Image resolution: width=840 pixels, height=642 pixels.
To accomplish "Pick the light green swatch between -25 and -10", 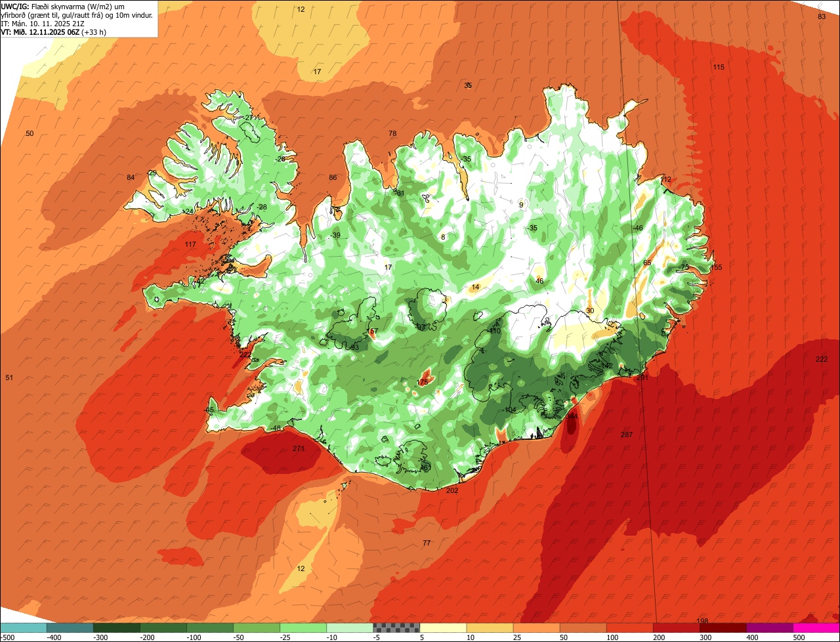I will (x=303, y=628).
